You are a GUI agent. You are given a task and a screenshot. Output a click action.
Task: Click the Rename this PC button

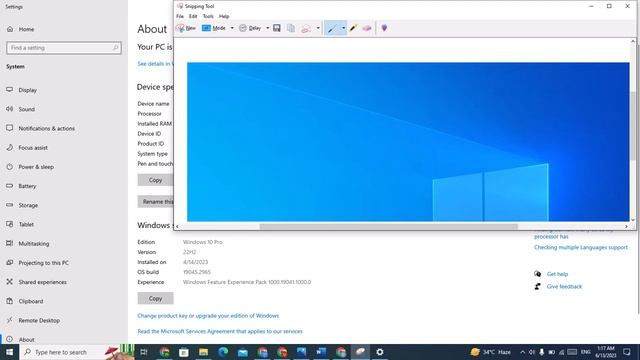coord(156,201)
